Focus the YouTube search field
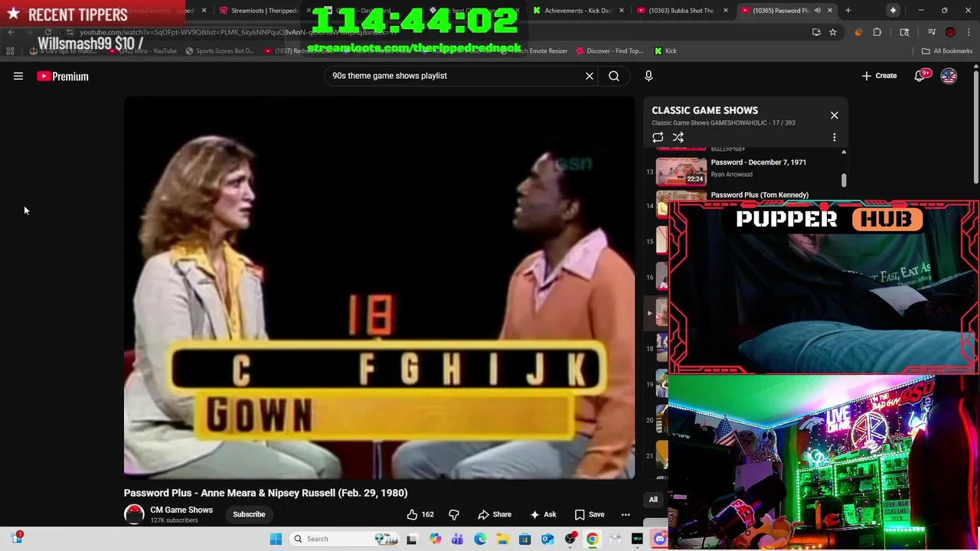This screenshot has width=980, height=551. click(x=456, y=76)
